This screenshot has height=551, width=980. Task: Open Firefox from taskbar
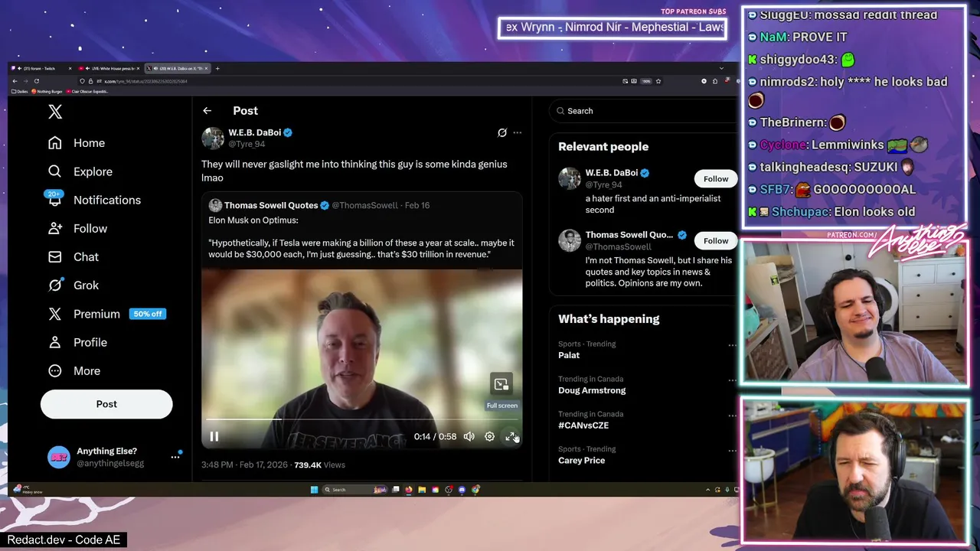point(409,490)
